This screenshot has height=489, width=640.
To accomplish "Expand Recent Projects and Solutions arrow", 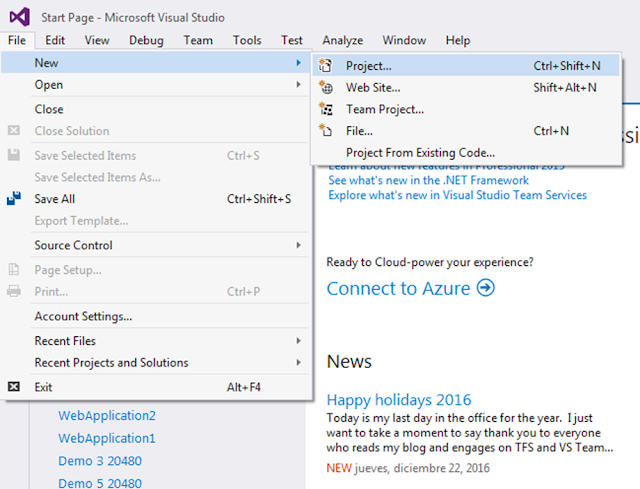I will click(299, 362).
